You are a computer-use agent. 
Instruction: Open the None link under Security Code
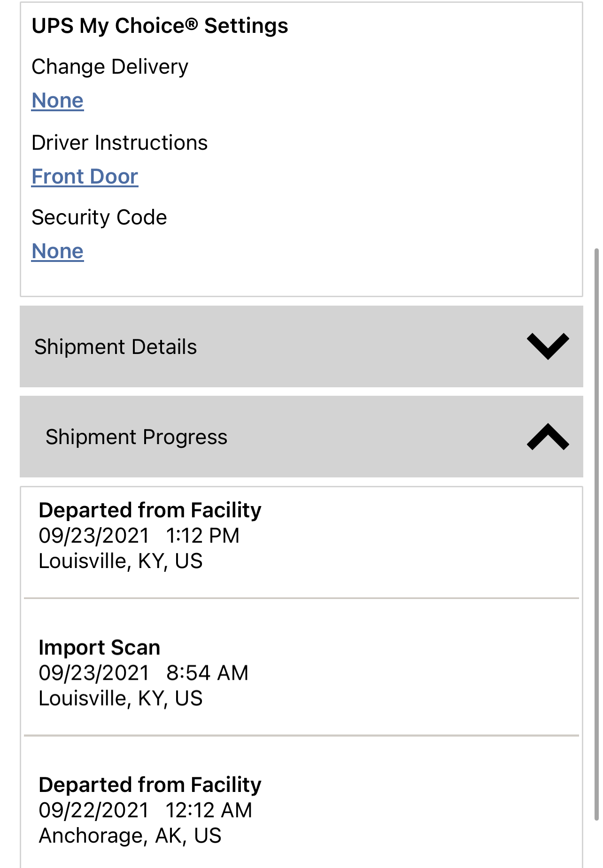pyautogui.click(x=57, y=251)
